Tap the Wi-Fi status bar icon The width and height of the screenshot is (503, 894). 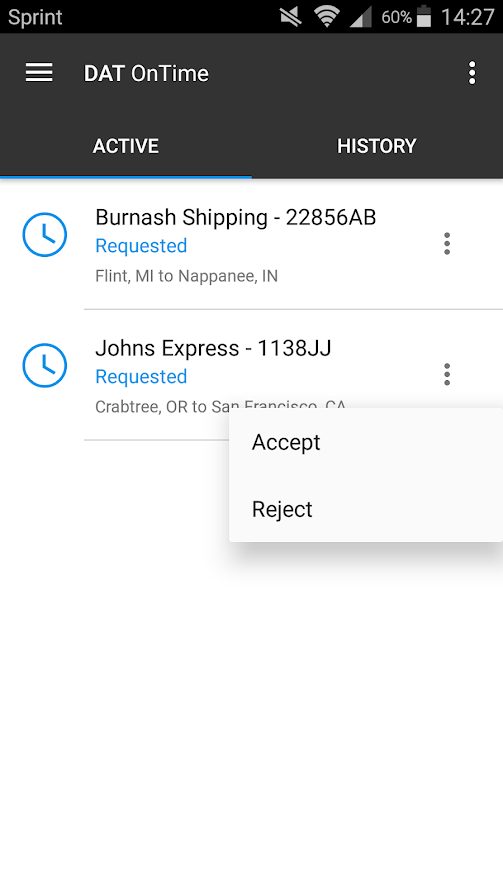point(327,17)
